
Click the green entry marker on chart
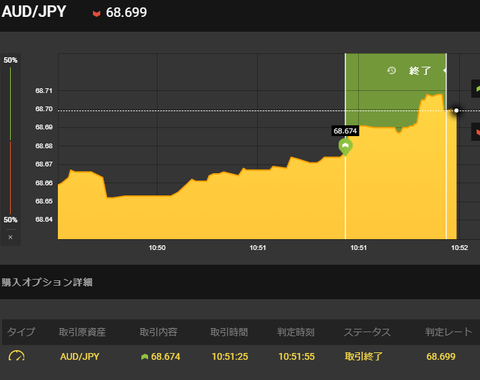tap(345, 147)
